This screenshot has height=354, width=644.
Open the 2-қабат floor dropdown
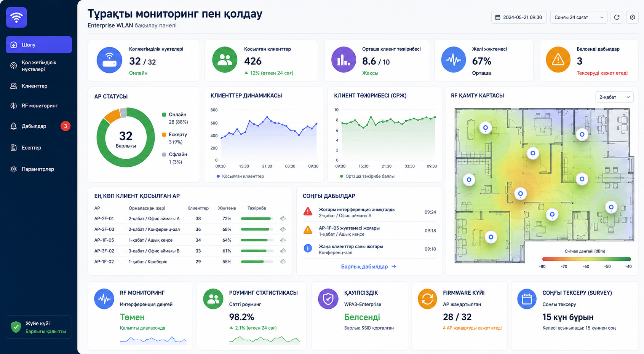click(614, 97)
